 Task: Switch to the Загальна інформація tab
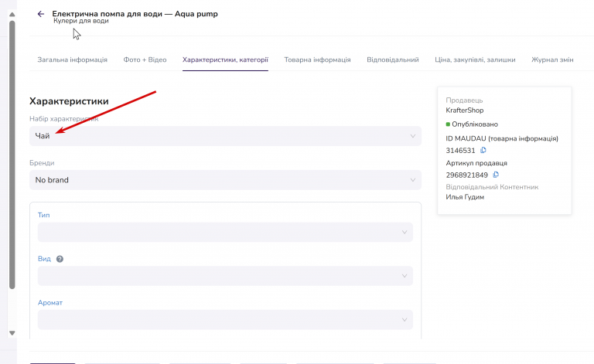pos(73,60)
